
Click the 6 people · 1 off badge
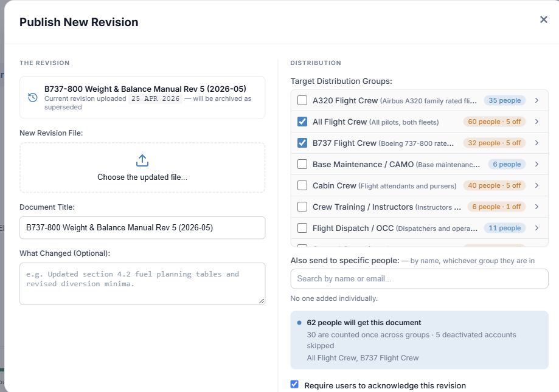[x=496, y=207]
